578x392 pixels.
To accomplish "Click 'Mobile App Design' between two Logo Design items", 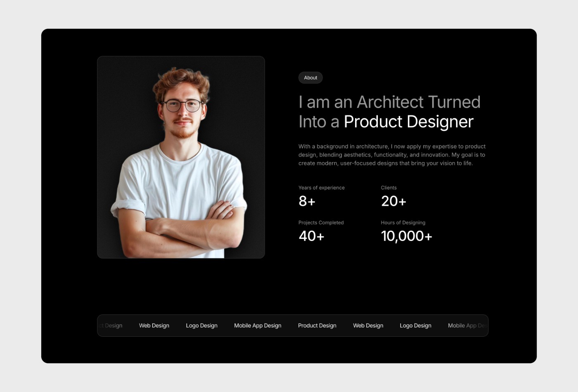I will [258, 326].
